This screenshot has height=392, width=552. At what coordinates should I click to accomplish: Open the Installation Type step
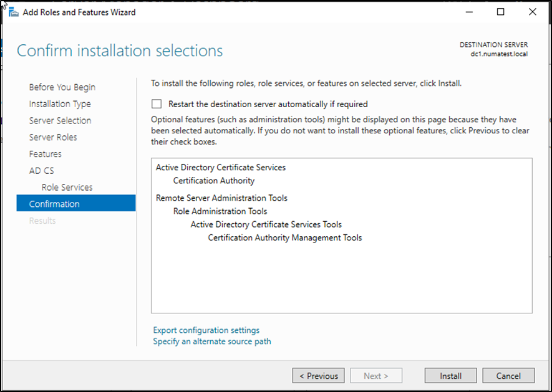60,104
